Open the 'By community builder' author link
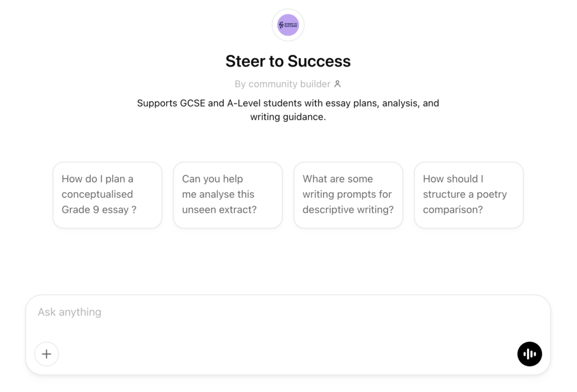The height and width of the screenshot is (392, 577). coord(282,84)
